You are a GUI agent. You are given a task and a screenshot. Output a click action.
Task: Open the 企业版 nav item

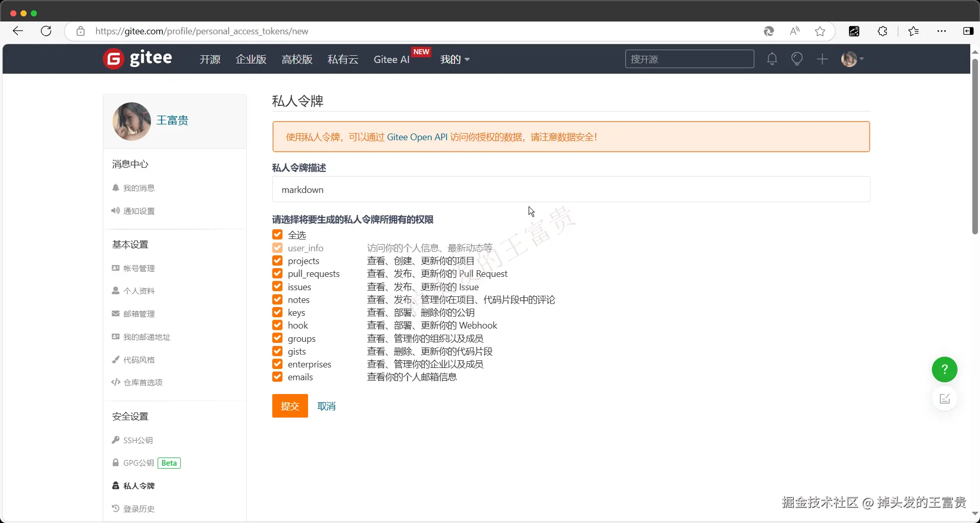(251, 59)
